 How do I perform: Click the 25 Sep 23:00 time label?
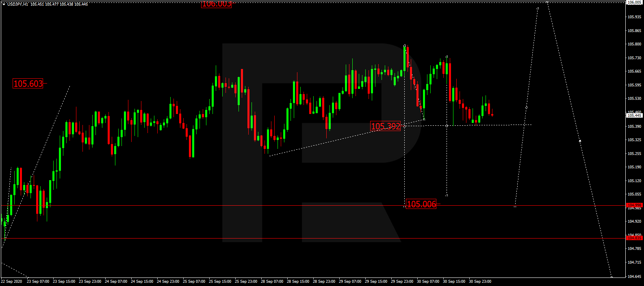246,282
